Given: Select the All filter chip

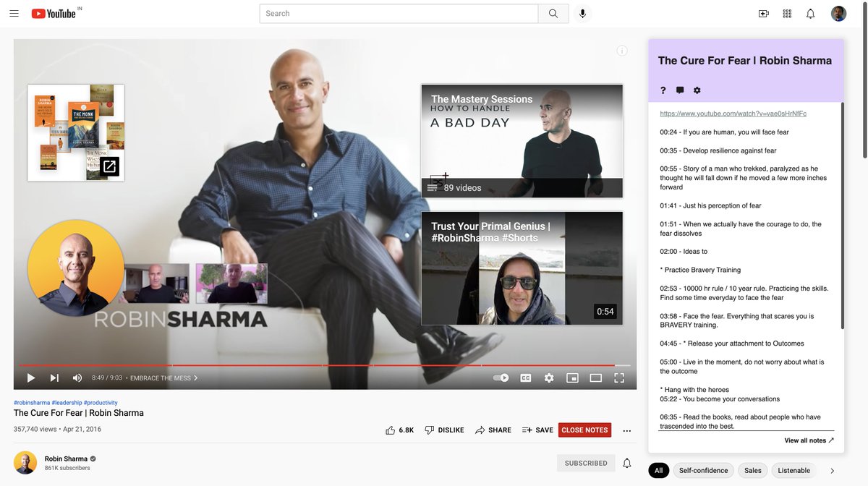Looking at the screenshot, I should pyautogui.click(x=658, y=470).
